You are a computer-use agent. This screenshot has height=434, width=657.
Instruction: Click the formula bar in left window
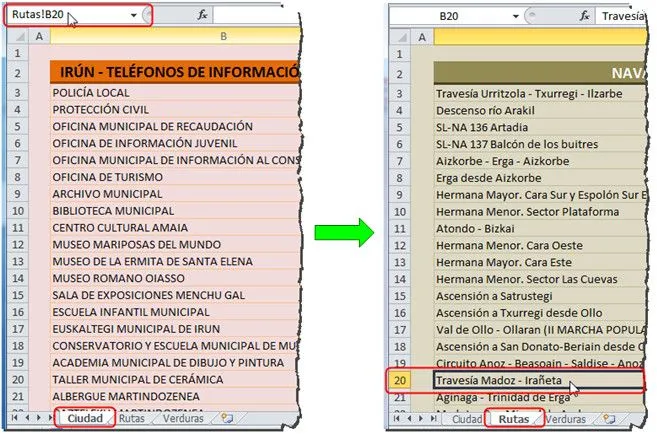256,15
